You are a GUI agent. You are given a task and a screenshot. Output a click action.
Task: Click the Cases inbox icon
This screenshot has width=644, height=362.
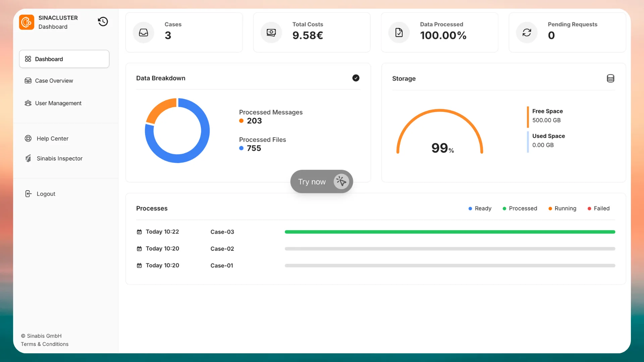(x=144, y=33)
